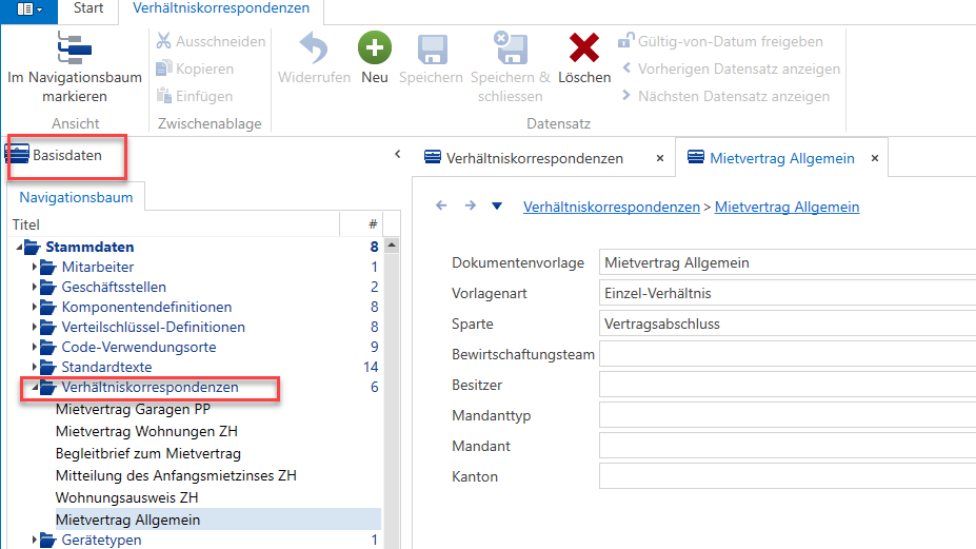Viewport: 976px width, 549px height.
Task: Click into the Kanton field
Action: pyautogui.click(x=787, y=476)
